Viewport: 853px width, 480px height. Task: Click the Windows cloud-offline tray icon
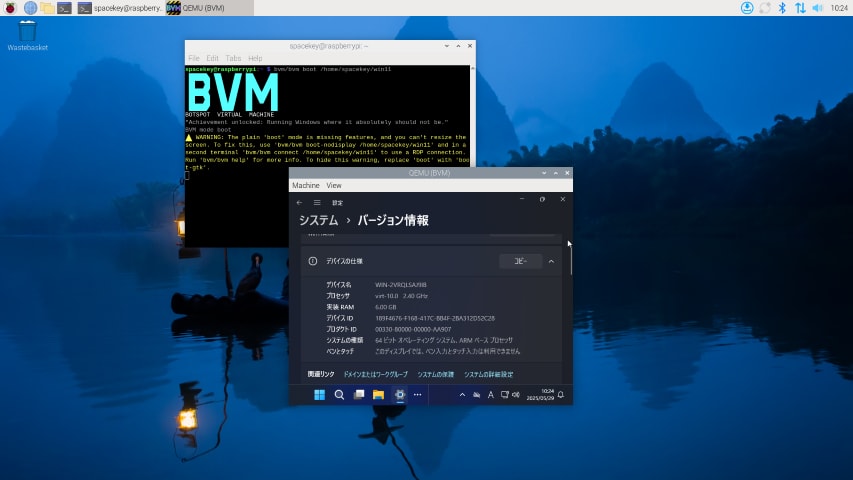[x=476, y=395]
